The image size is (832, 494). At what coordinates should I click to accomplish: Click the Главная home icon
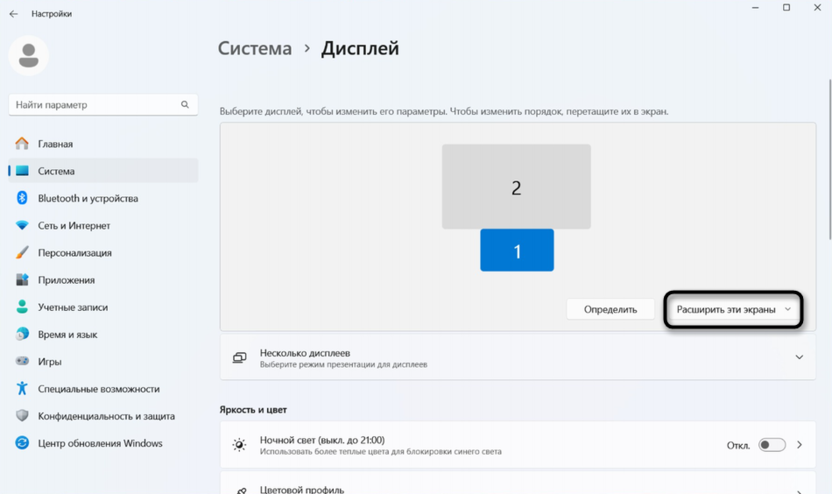(x=22, y=143)
